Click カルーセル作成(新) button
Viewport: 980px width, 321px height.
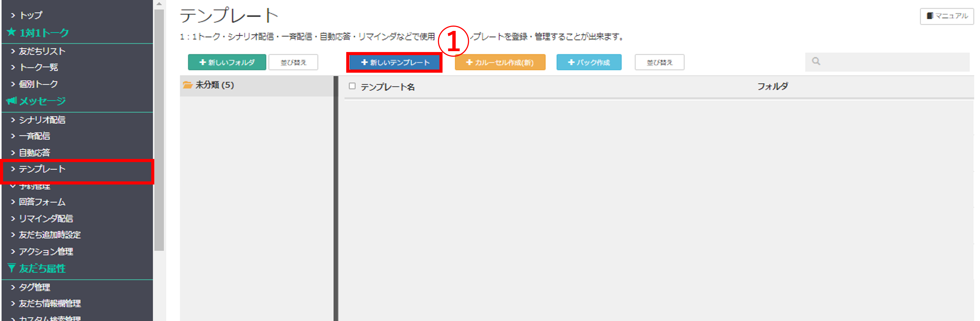[x=500, y=62]
